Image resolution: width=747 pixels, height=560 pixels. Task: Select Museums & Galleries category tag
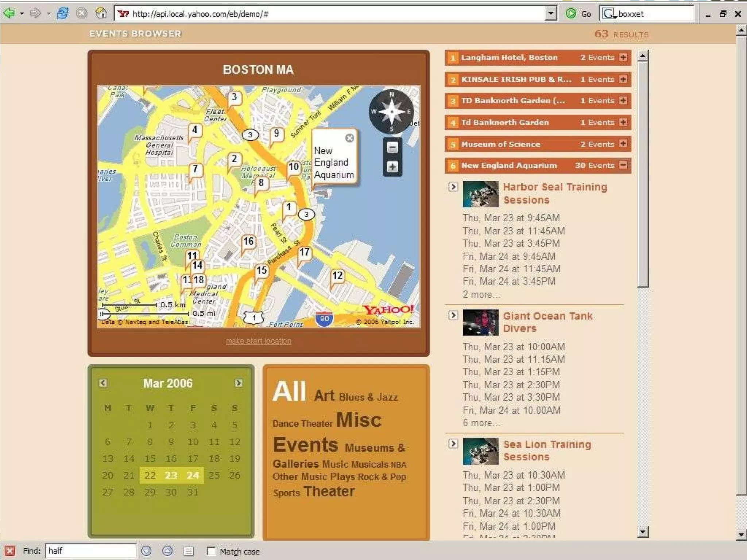click(x=375, y=448)
